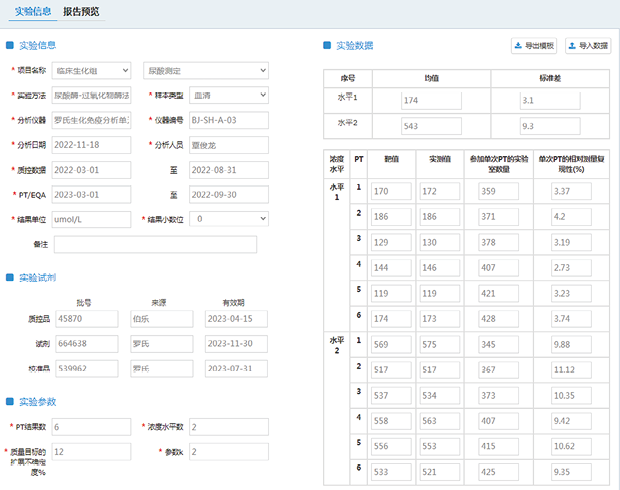This screenshot has height=490, width=620.
Task: Click the measured value field 534
Action: point(440,395)
